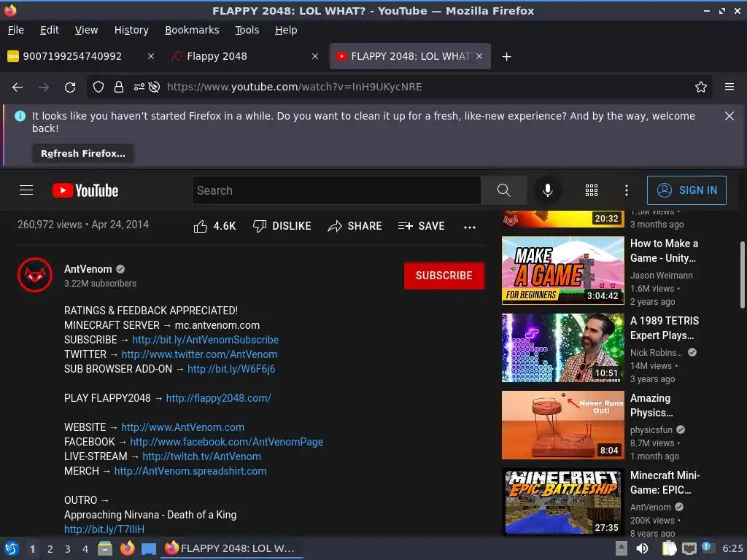Go to the YouTube home logo

click(85, 190)
